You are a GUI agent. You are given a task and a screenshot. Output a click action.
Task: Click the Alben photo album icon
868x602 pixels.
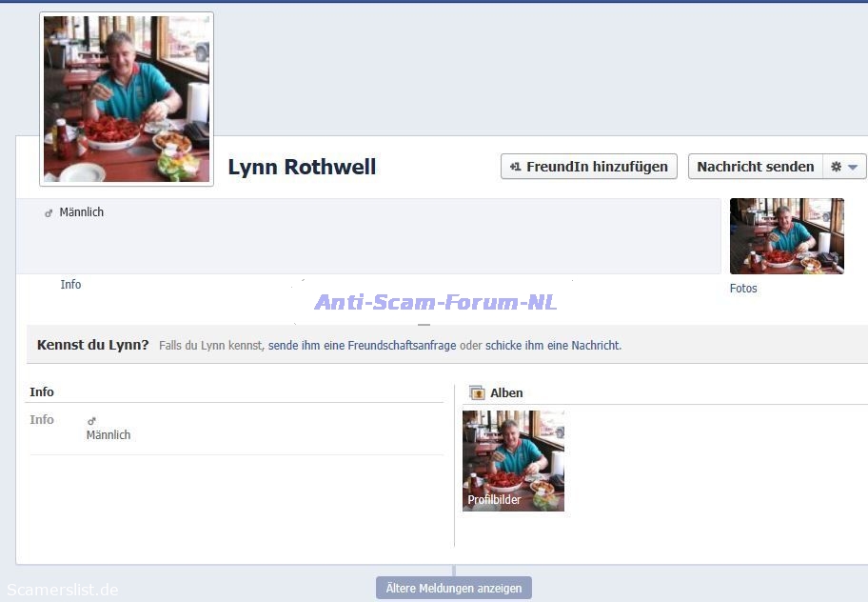point(477,392)
